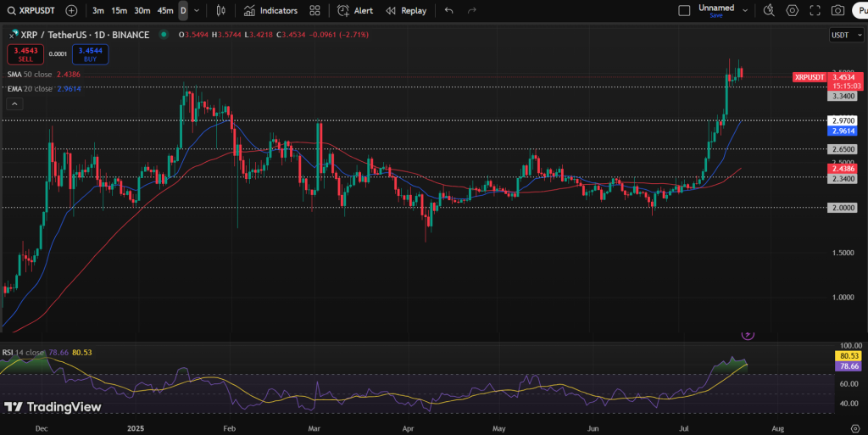The height and width of the screenshot is (435, 868).
Task: Open the candlestick chart type selector
Action: [x=221, y=10]
